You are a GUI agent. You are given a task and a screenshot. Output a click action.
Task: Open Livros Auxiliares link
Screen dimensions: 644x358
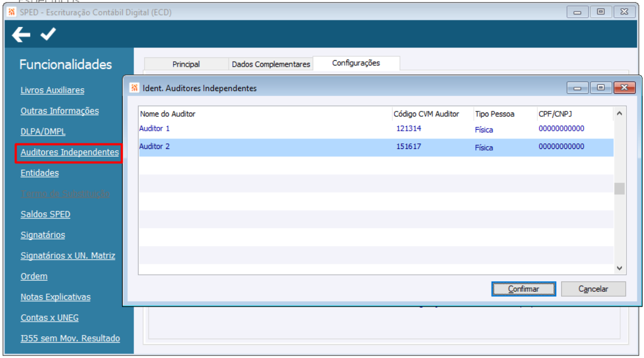(52, 90)
